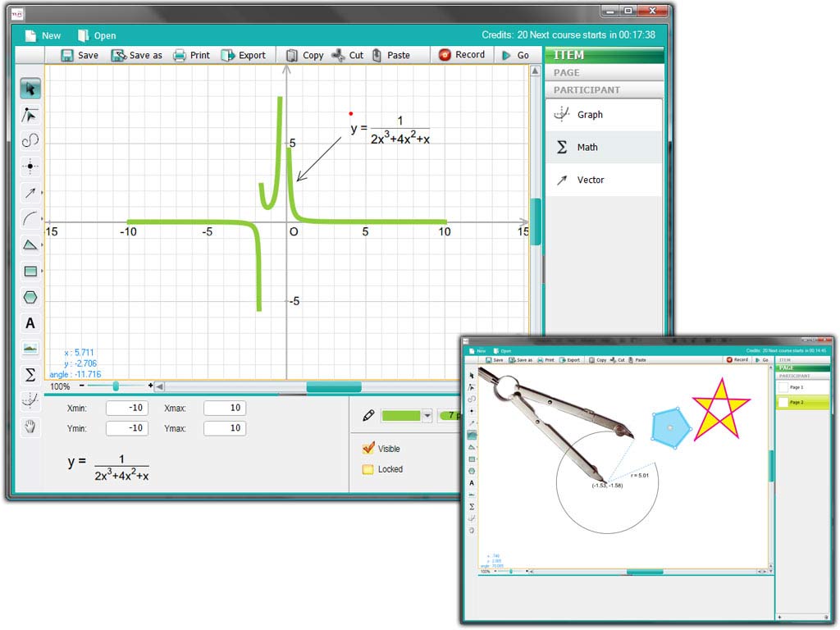Image resolution: width=840 pixels, height=630 pixels.
Task: Click the formula expression in the bottom properties panel
Action: 109,467
